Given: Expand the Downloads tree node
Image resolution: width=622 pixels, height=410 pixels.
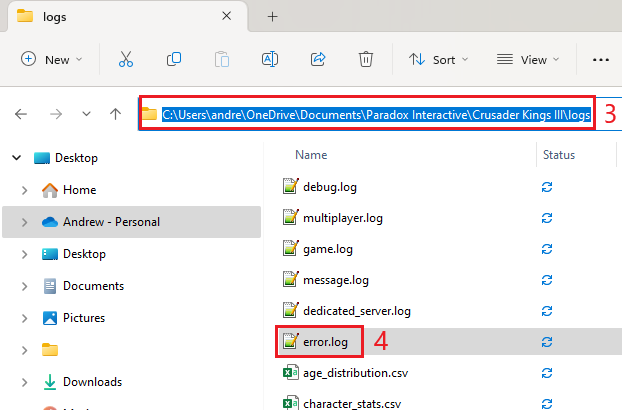Looking at the screenshot, I should pos(24,382).
